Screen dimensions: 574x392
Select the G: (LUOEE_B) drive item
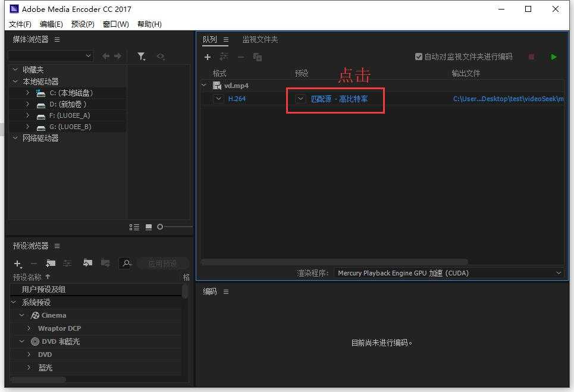pyautogui.click(x=70, y=127)
